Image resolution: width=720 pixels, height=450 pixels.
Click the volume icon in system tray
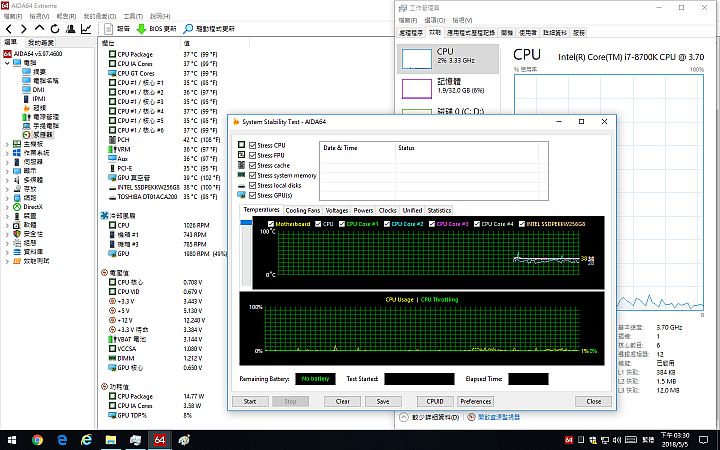click(617, 440)
